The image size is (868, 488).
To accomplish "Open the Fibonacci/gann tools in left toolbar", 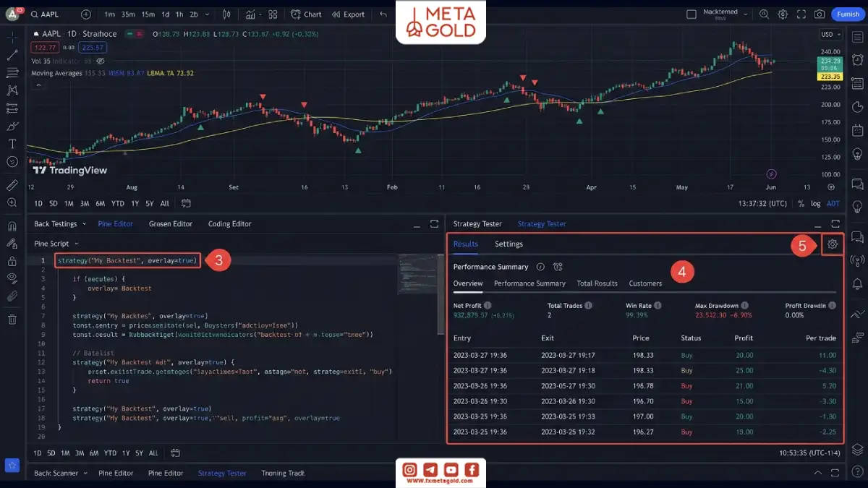I will pyautogui.click(x=12, y=72).
